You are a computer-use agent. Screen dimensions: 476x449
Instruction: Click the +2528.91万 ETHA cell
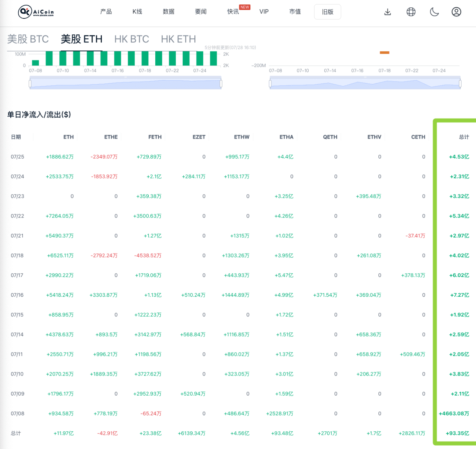(x=280, y=414)
